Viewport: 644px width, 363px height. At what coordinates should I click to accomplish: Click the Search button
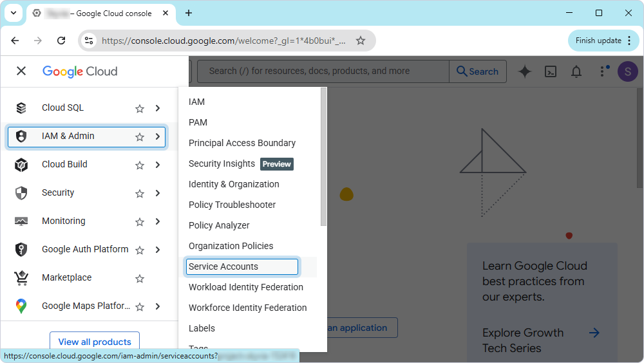click(478, 71)
